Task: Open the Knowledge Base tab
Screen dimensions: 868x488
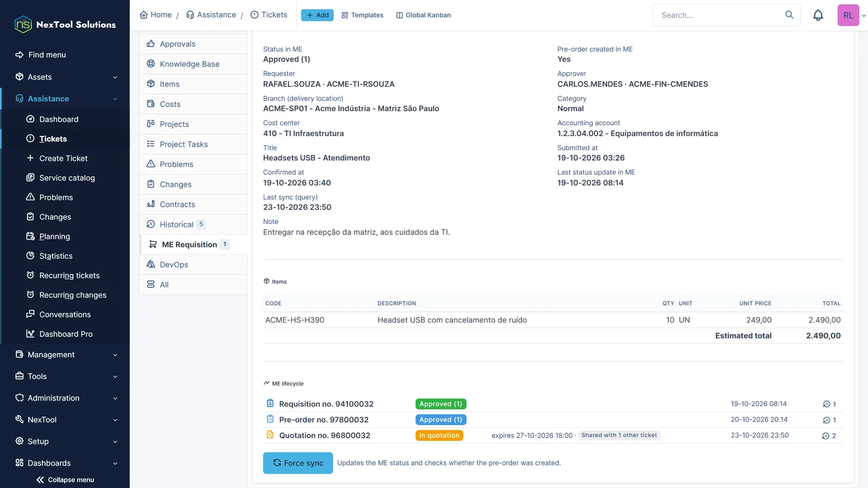Action: [193, 64]
